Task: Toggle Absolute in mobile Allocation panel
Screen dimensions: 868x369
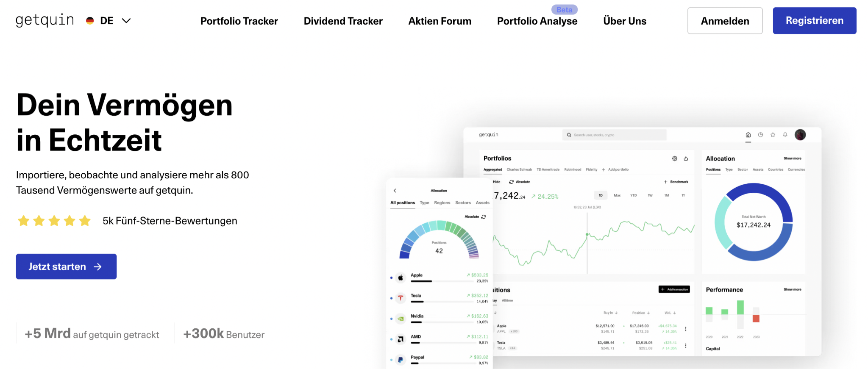Action: (475, 216)
